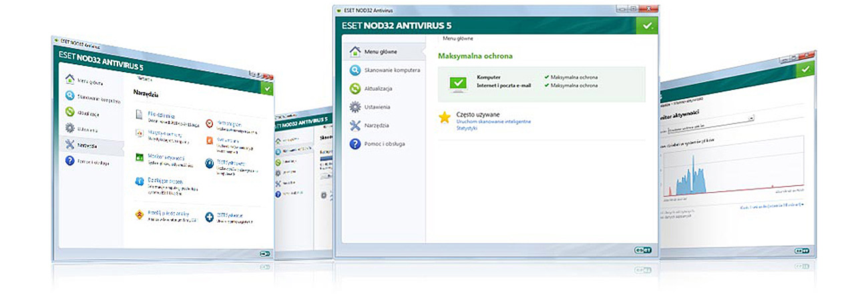
Task: Select the home icon in the left window sidebar
Action: click(x=70, y=79)
